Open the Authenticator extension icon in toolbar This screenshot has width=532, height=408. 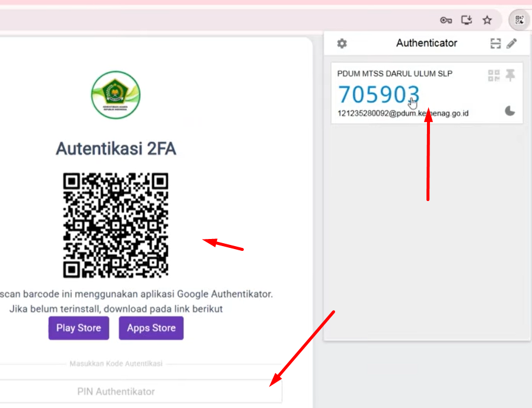coord(518,20)
